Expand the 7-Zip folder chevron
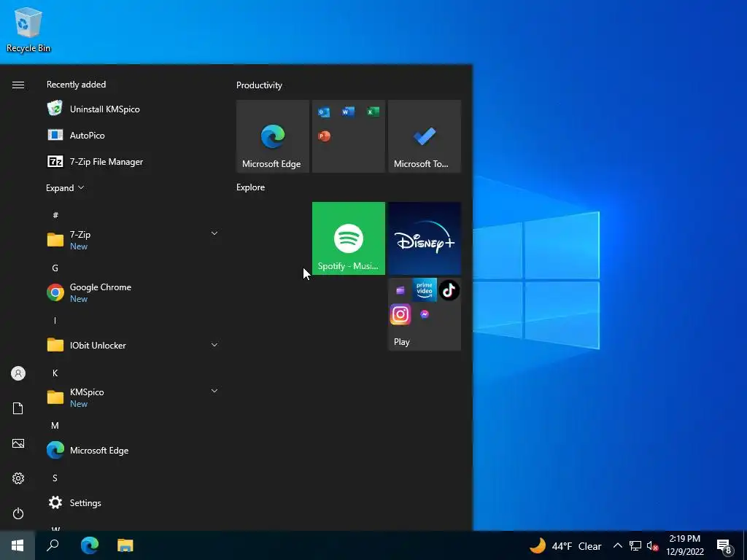Viewport: 747px width, 560px height. point(214,233)
